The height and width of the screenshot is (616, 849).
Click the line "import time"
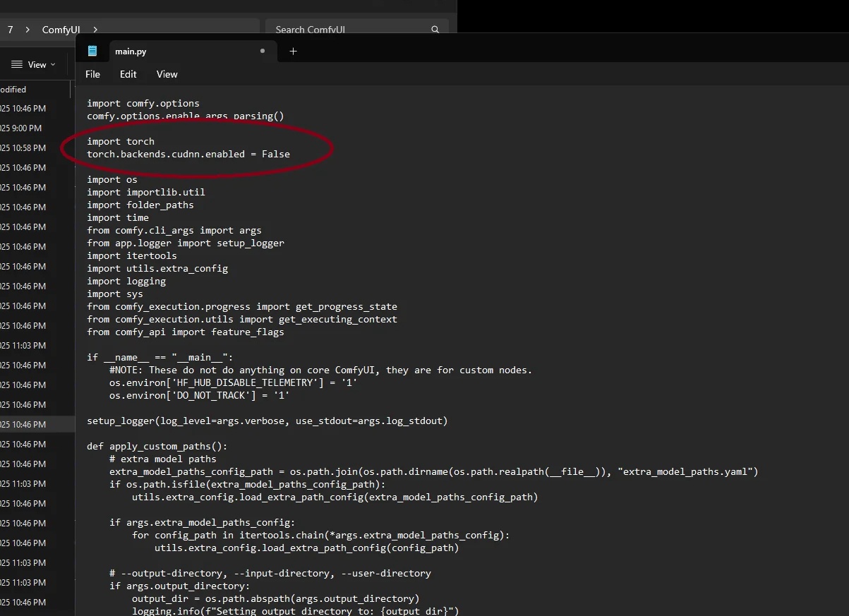point(118,217)
